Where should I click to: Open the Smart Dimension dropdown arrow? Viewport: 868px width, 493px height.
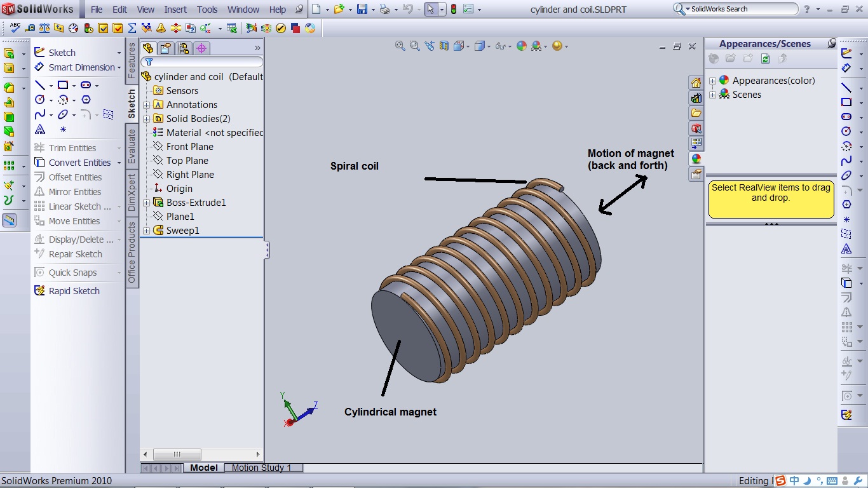click(x=119, y=67)
